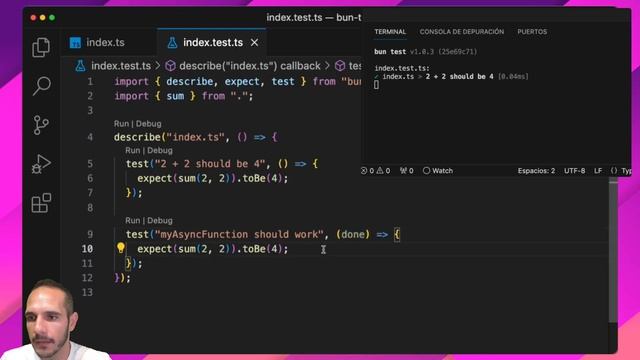The height and width of the screenshot is (360, 640).
Task: Click the sum import on line 2
Action: pos(175,96)
